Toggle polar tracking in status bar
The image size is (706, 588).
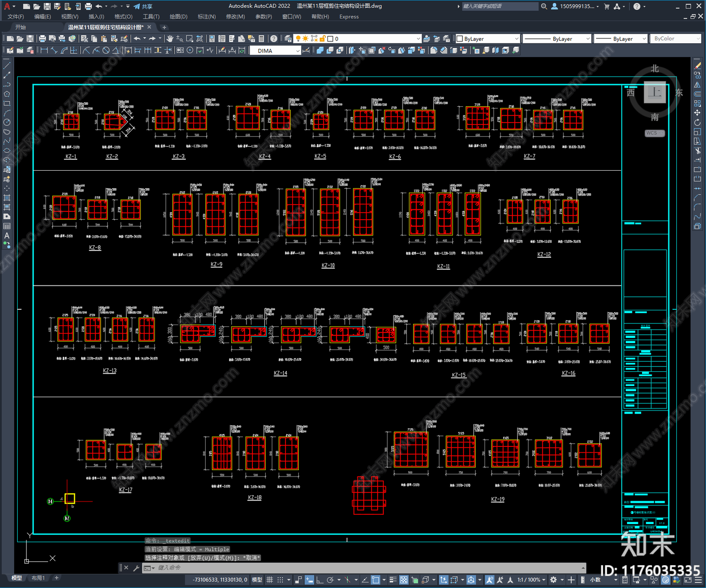pyautogui.click(x=330, y=580)
